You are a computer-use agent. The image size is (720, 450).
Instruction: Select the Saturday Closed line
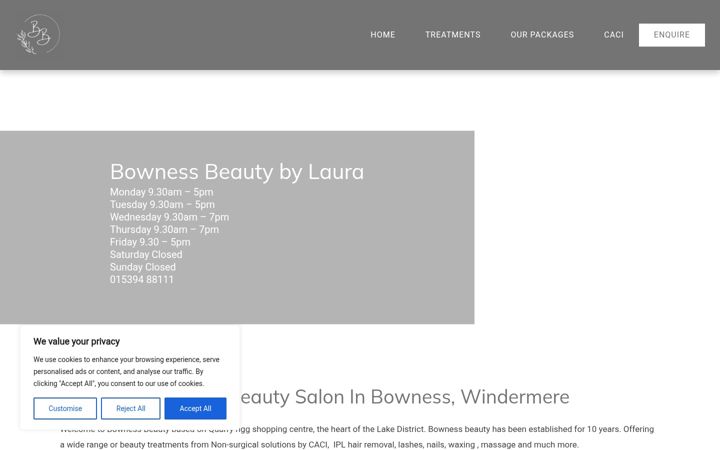[x=146, y=254]
